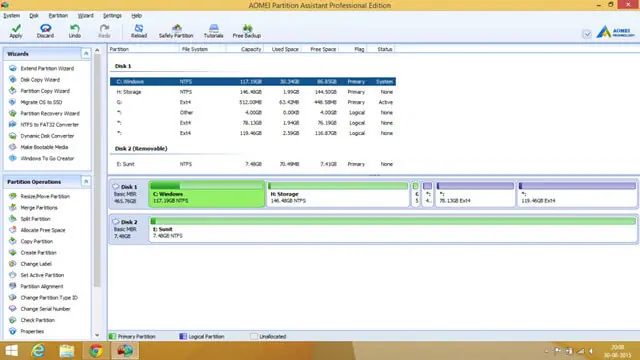Select the 4.00GB Other partition row
Image resolution: width=640 pixels, height=360 pixels.
[253, 113]
